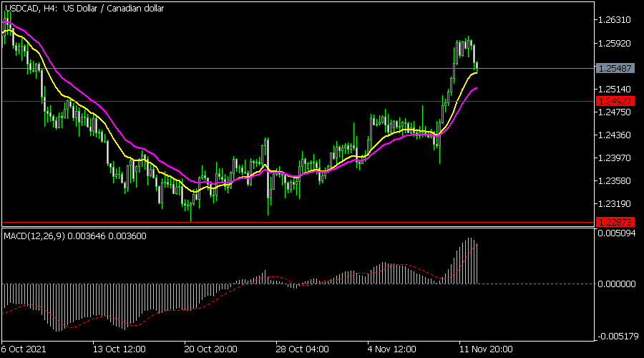Click the price scale value 1.25140

(x=615, y=89)
